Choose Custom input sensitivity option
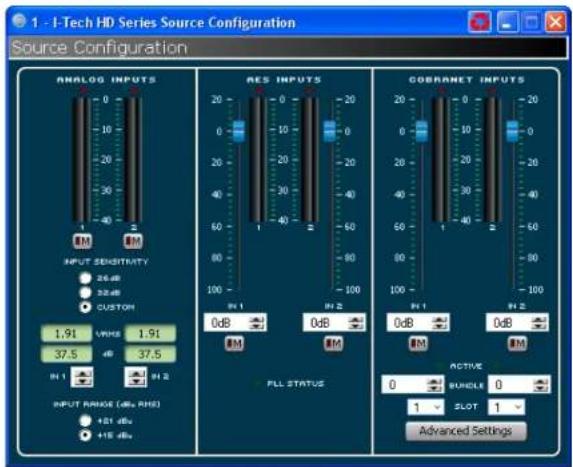The height and width of the screenshot is (467, 573). (x=86, y=307)
